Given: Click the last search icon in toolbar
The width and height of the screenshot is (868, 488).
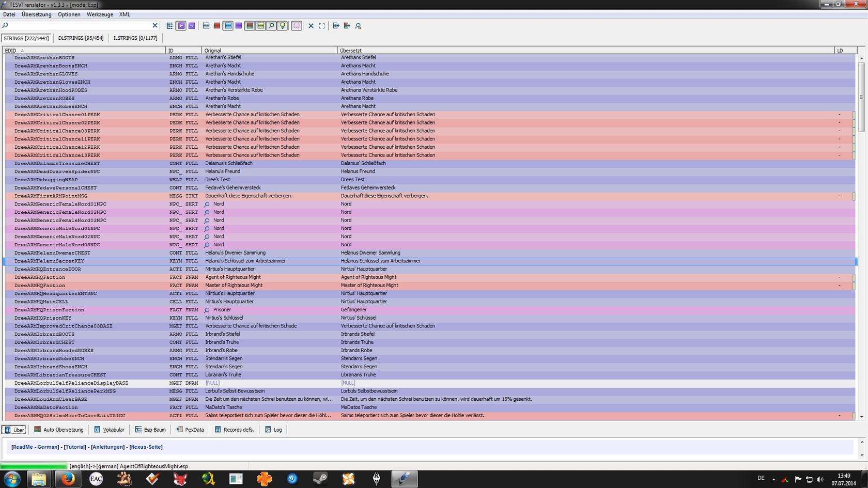Looking at the screenshot, I should click(x=358, y=26).
